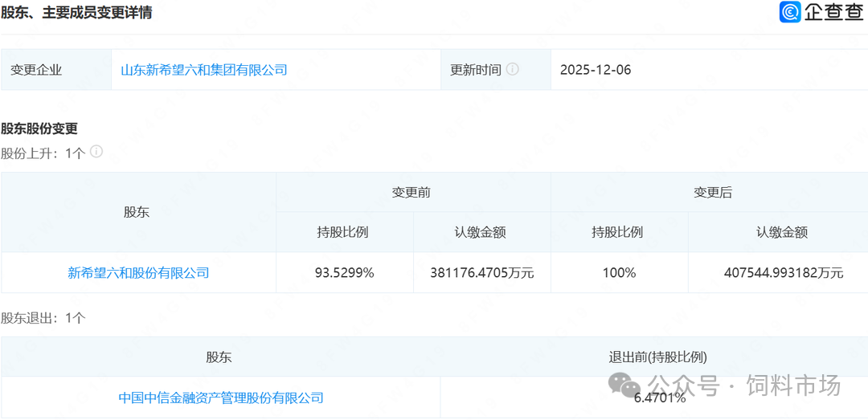
Task: Click the 更新时间 label text
Action: (476, 70)
